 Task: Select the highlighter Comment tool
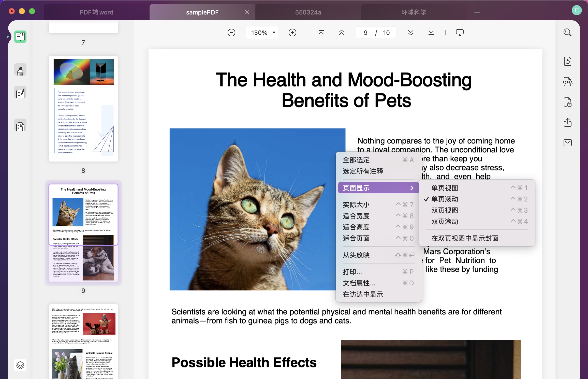pos(20,70)
